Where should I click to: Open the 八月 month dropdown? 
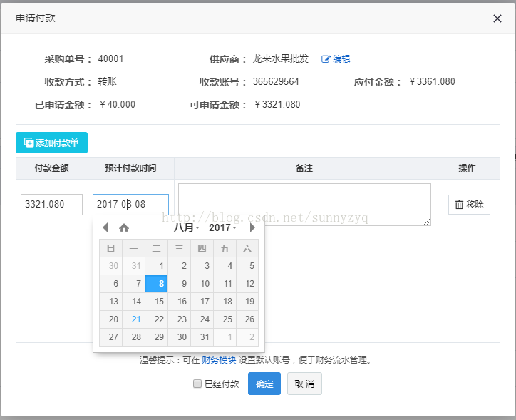coord(186,227)
